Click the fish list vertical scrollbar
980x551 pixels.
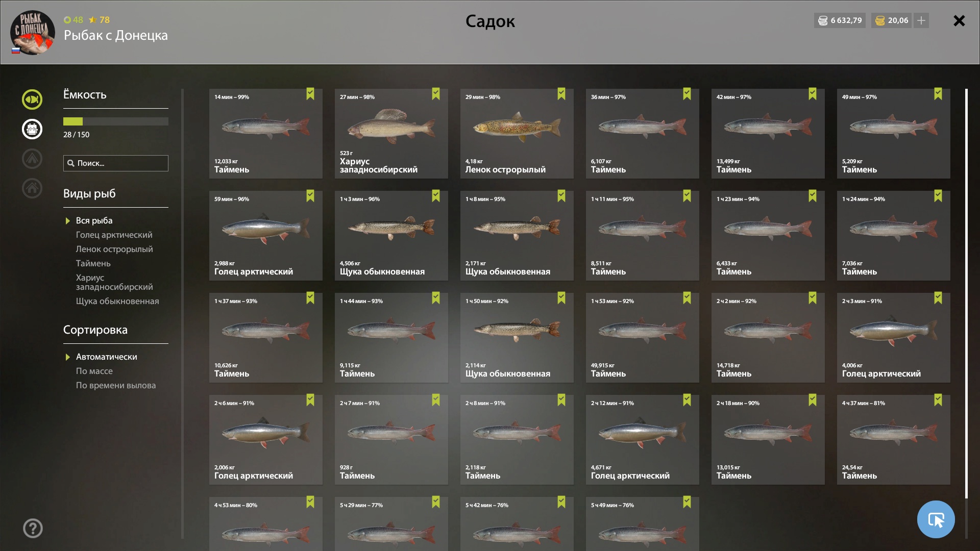[966, 294]
